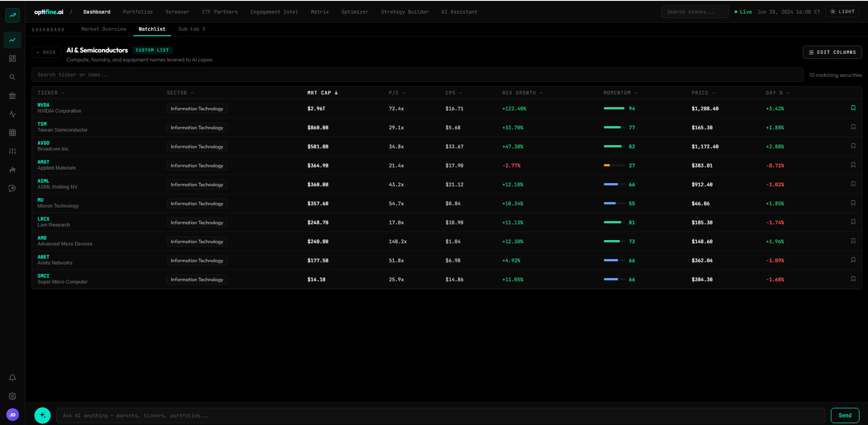Click LRCX's momentum bar showing 81
Viewport: 868px width, 425px height.
point(614,222)
